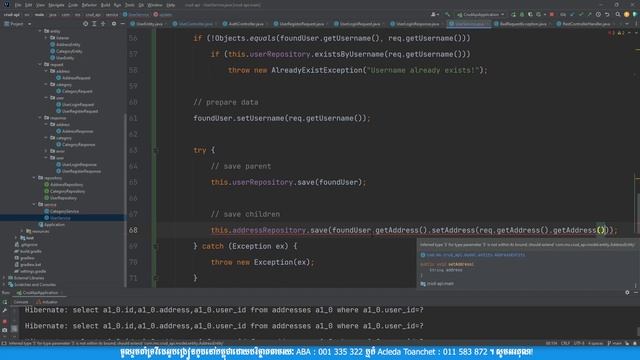Switch to the UserRegisterRequest.java editor tab
The height and width of the screenshot is (360, 640).
(301, 24)
